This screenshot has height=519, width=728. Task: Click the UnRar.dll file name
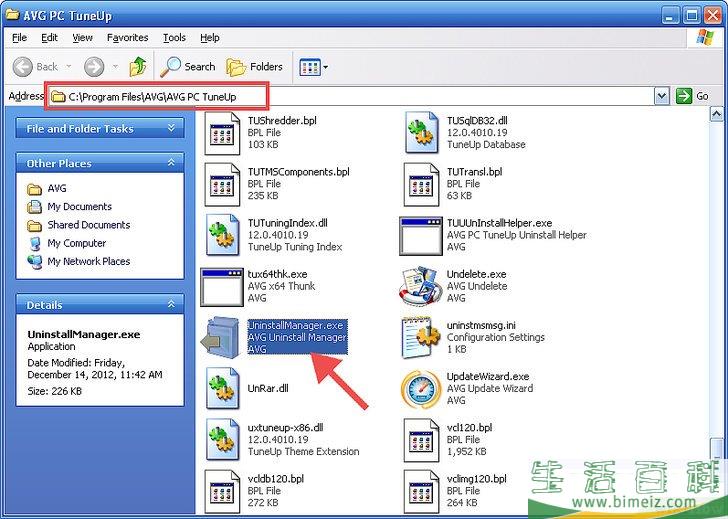point(268,389)
